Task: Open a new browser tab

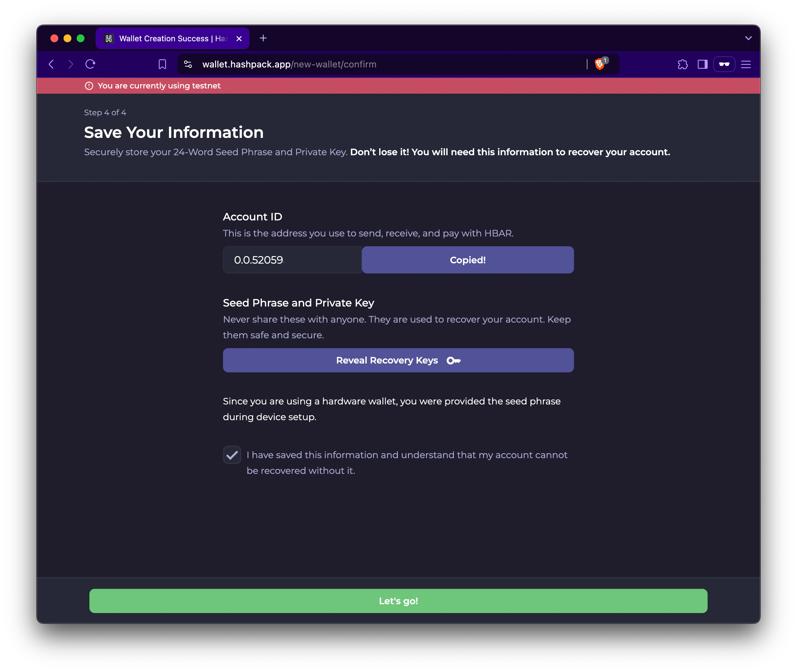Action: (x=263, y=38)
